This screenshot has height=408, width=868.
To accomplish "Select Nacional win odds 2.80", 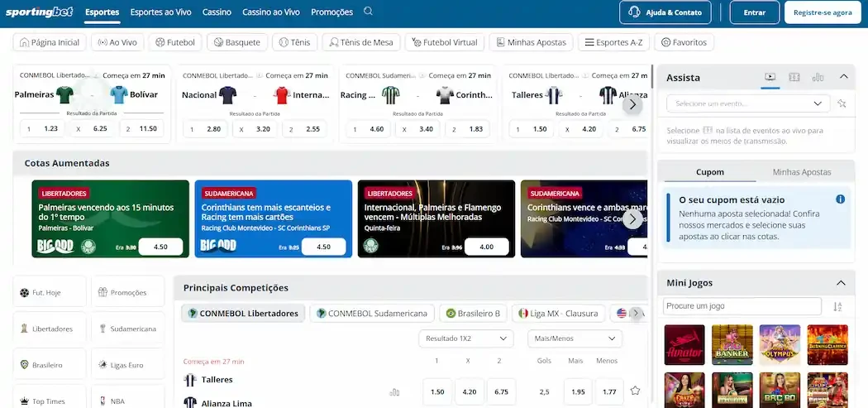I will pos(205,128).
